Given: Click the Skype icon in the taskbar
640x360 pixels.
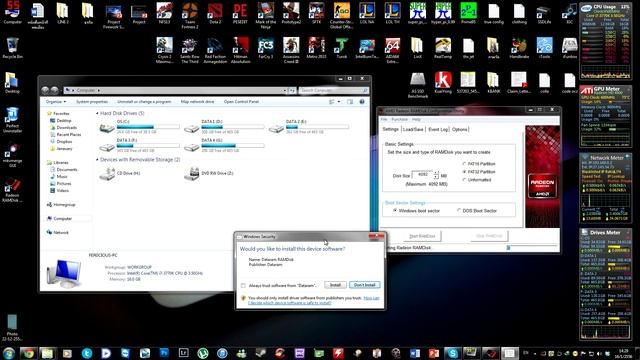Looking at the screenshot, I should [452, 353].
